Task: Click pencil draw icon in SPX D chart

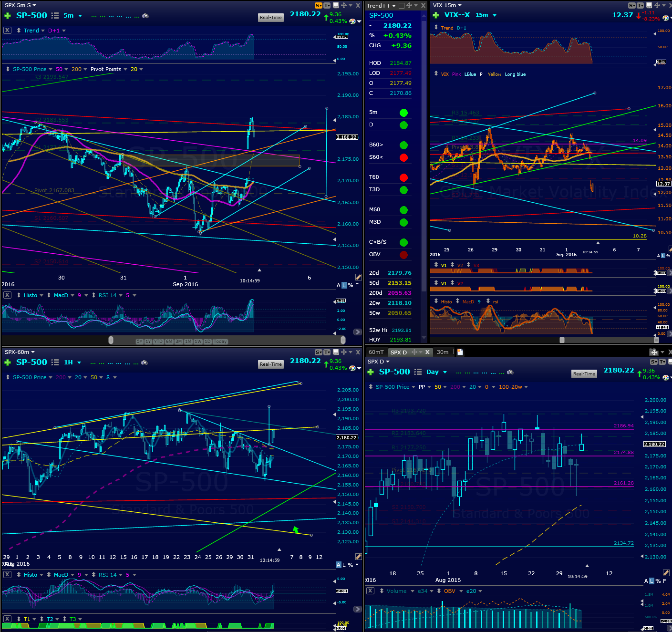Action: point(666,572)
